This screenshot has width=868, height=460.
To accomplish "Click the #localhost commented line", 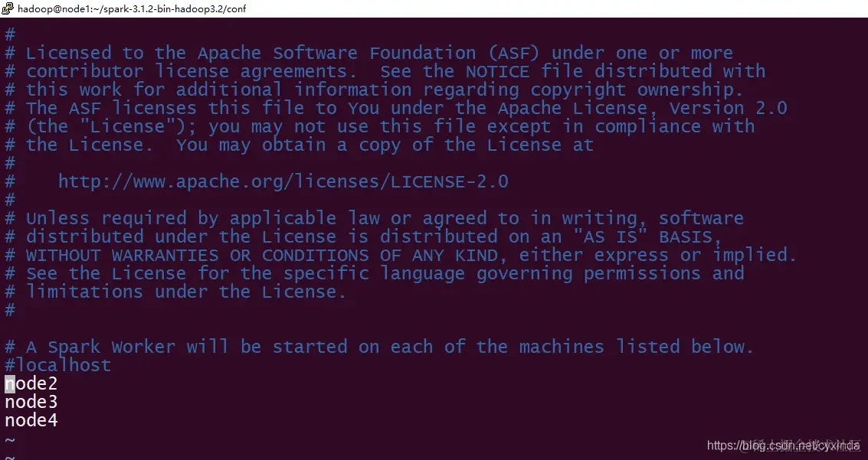I will [58, 365].
